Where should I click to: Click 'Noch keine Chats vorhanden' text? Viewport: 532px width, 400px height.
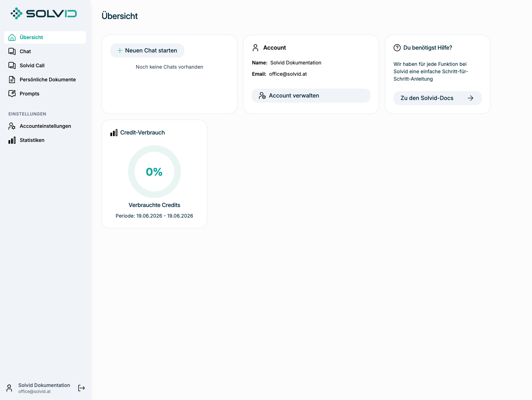(170, 67)
